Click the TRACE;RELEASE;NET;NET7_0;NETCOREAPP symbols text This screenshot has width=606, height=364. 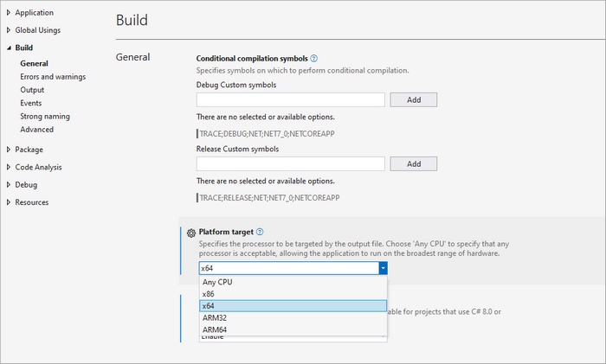269,198
